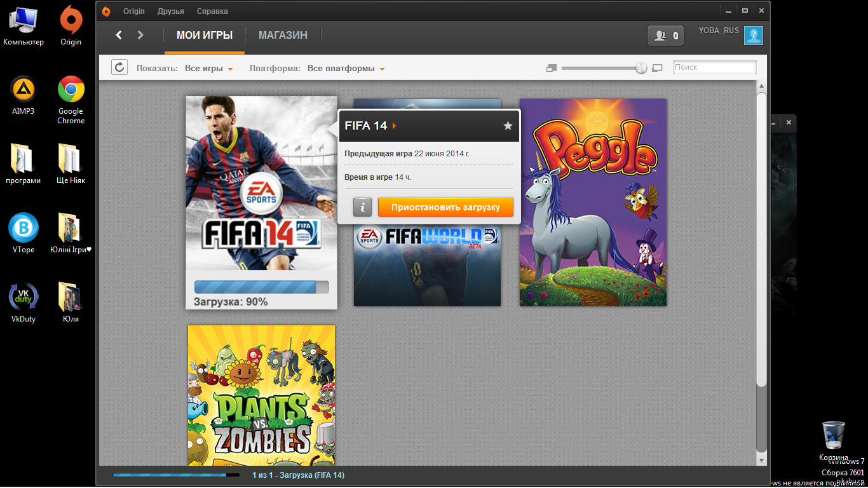Click the tile size slider handle
Viewport: 868px width, 488px height.
coord(641,68)
